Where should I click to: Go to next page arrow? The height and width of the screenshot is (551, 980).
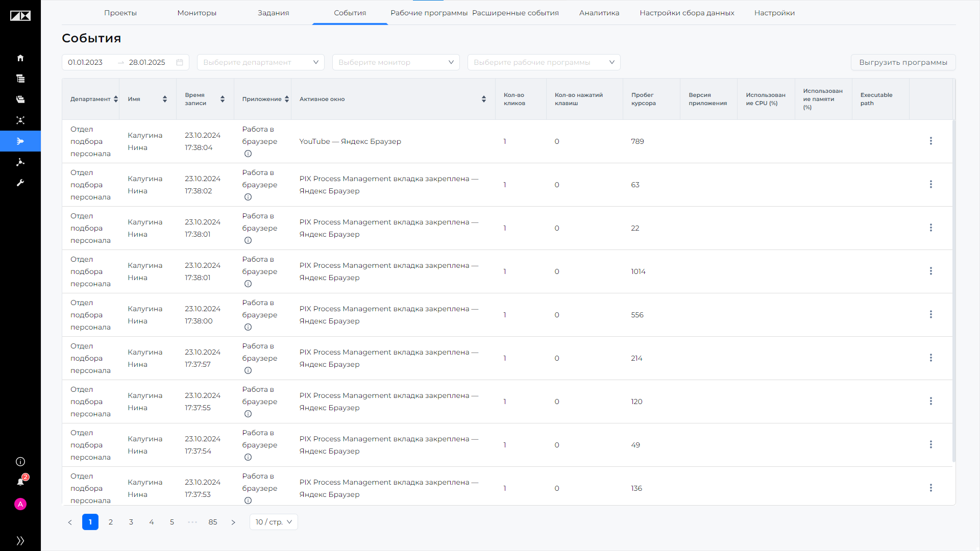[x=233, y=522]
